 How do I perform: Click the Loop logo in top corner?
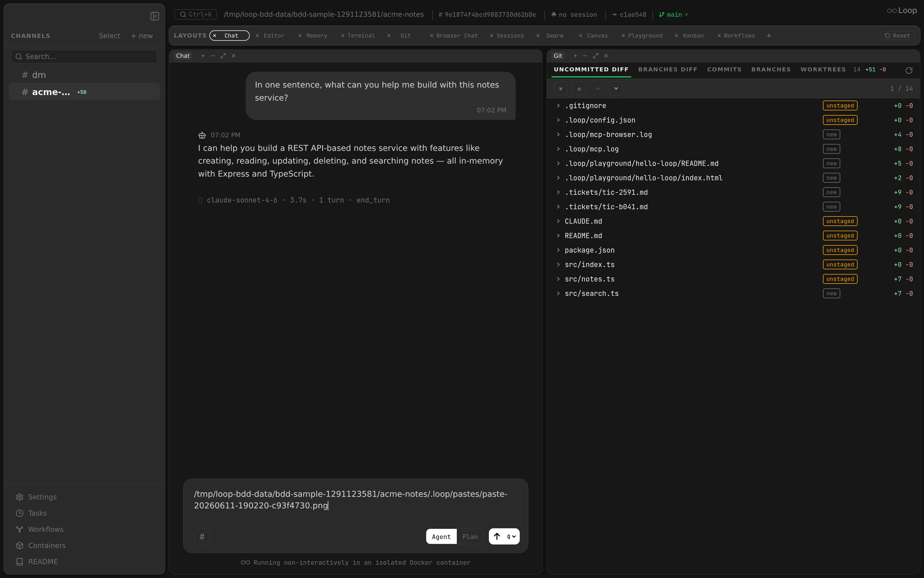click(902, 11)
